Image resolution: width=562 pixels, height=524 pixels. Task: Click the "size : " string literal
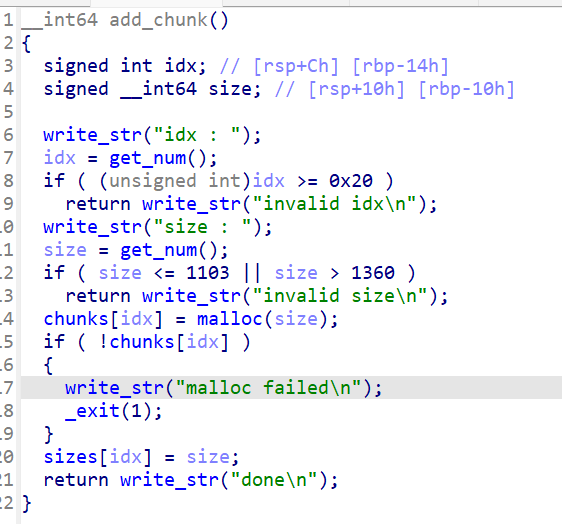(203, 227)
